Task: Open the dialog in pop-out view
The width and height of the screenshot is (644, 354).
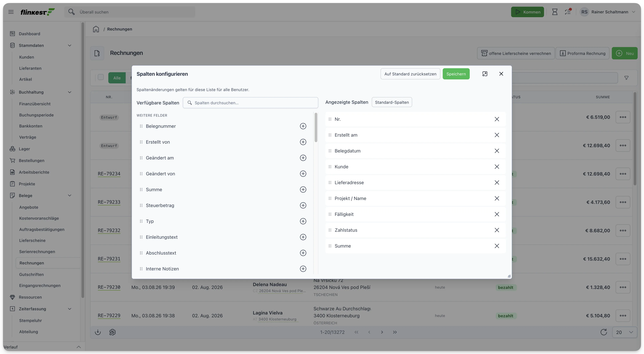Action: coord(485,74)
